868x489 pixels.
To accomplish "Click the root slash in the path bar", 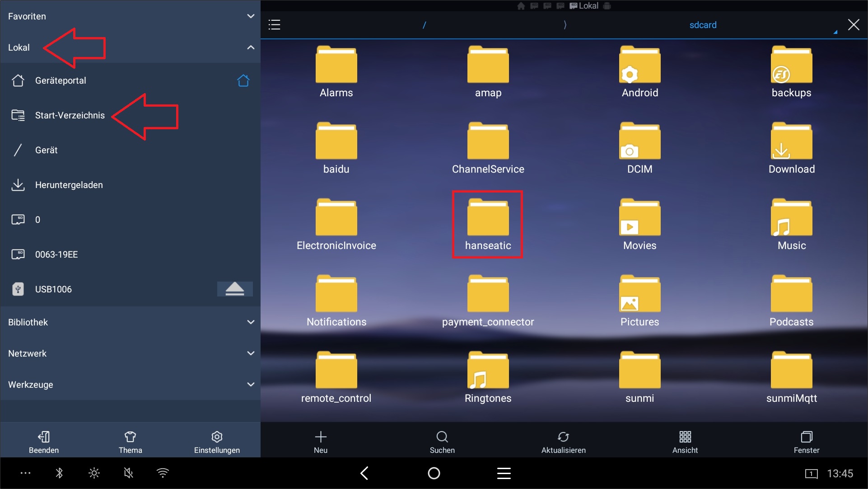I will 424,25.
